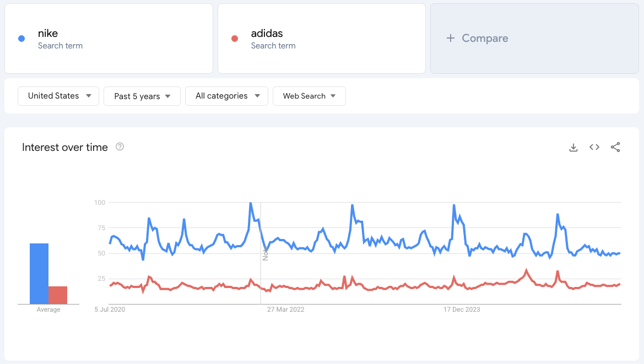This screenshot has height=364, width=644.
Task: Open the Web Search type filter
Action: pyautogui.click(x=309, y=96)
